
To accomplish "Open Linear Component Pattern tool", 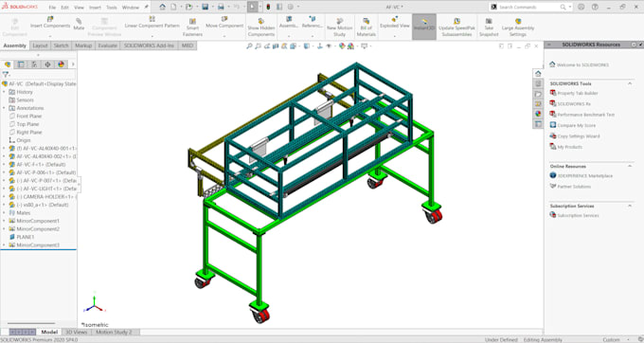I will 152,23.
